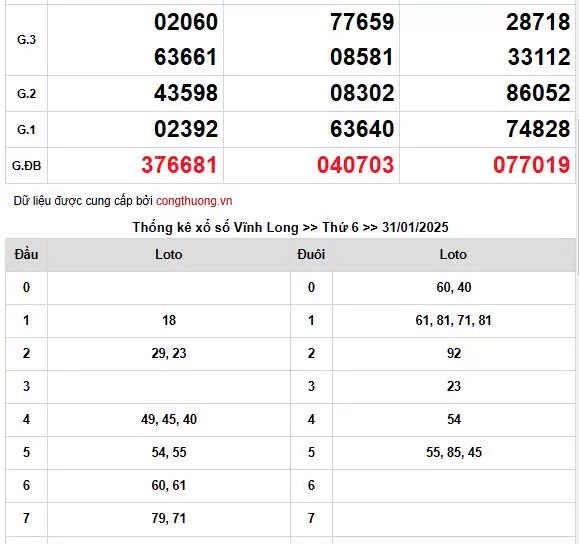
Task: Click the Loto header next to Đầu
Action: tap(169, 254)
